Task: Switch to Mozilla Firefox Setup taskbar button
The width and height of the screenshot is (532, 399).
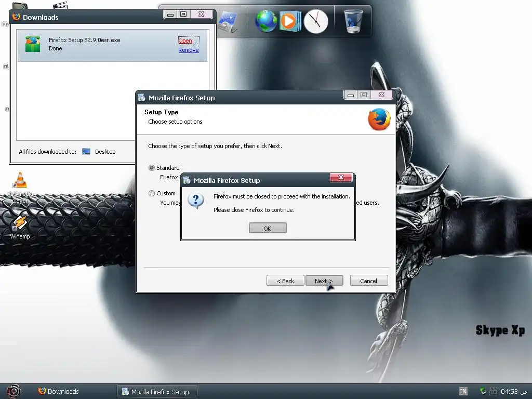Action: pyautogui.click(x=157, y=392)
